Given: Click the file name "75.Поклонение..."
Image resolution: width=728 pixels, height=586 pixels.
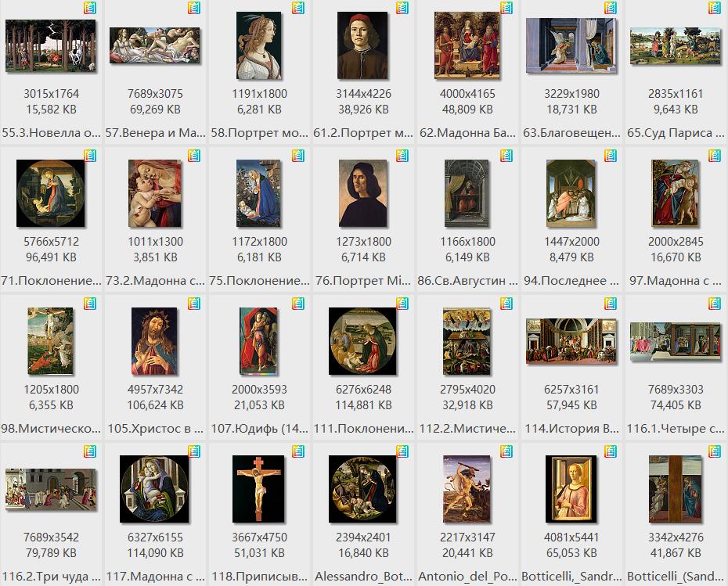Looking at the screenshot, I should 259,281.
